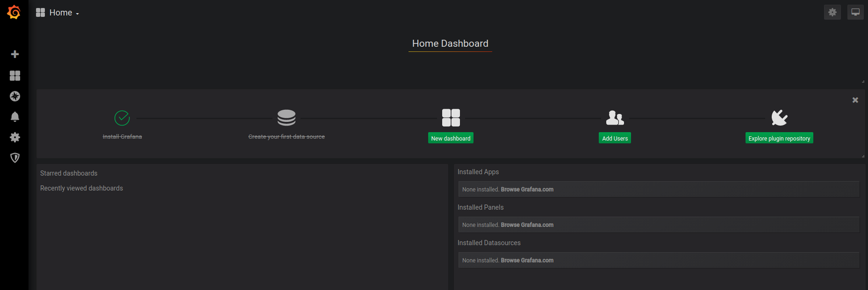The image size is (868, 290).
Task: Click the Install Grafana step link
Action: (x=122, y=137)
